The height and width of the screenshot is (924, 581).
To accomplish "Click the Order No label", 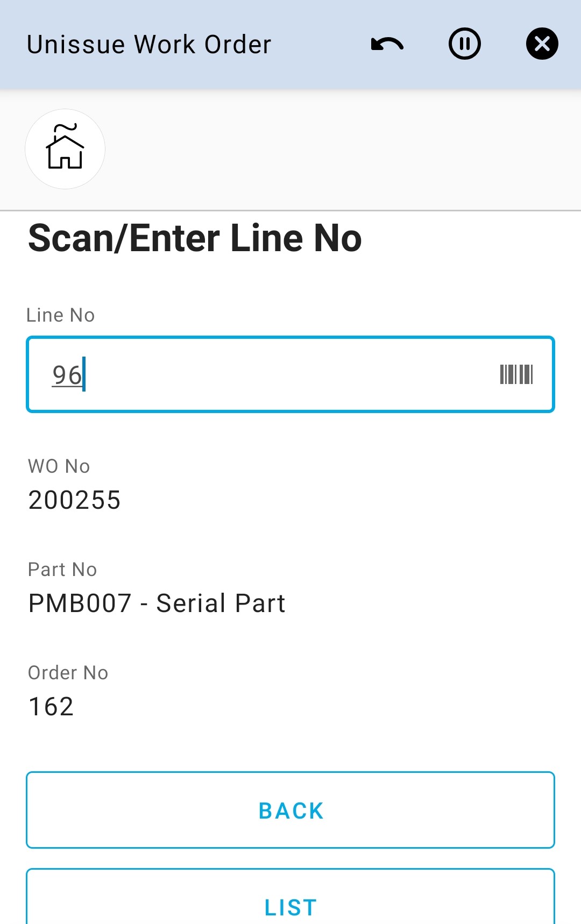I will pos(68,673).
